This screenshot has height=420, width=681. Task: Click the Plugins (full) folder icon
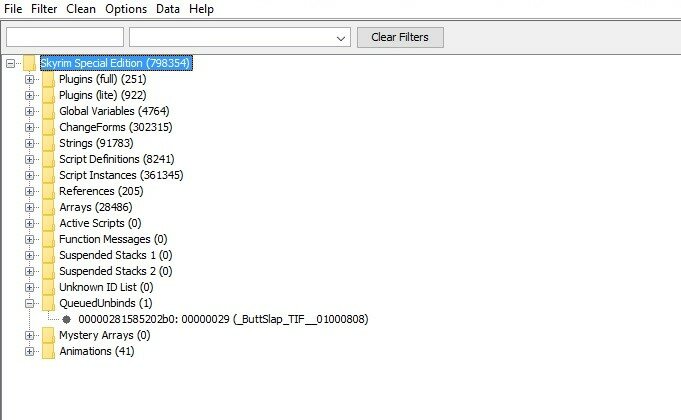click(x=48, y=79)
